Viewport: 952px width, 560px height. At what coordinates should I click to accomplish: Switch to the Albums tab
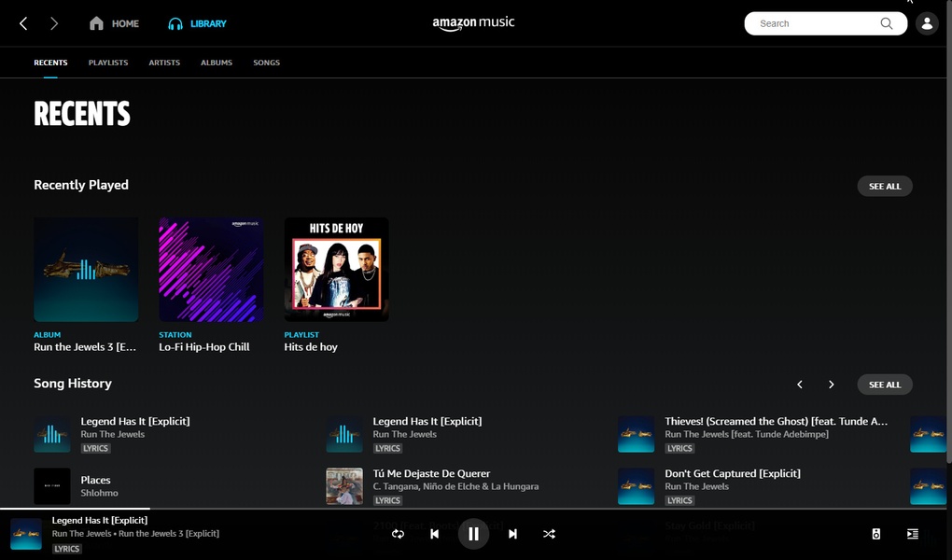click(217, 63)
